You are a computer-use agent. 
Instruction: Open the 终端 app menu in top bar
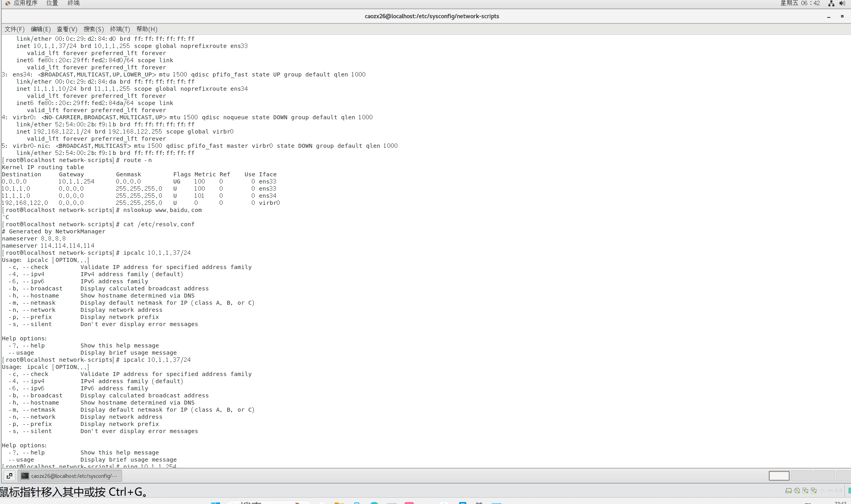click(x=73, y=3)
